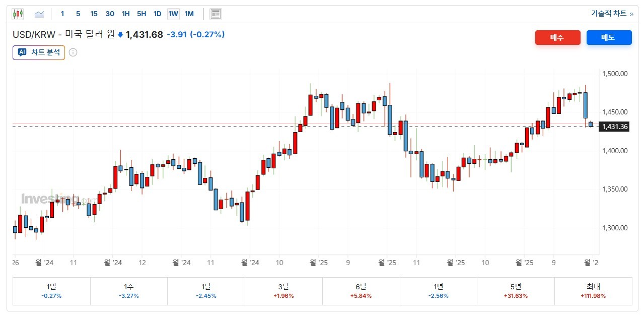Select the 1-minute interval
Screen dimensions: 644x316
62,14
